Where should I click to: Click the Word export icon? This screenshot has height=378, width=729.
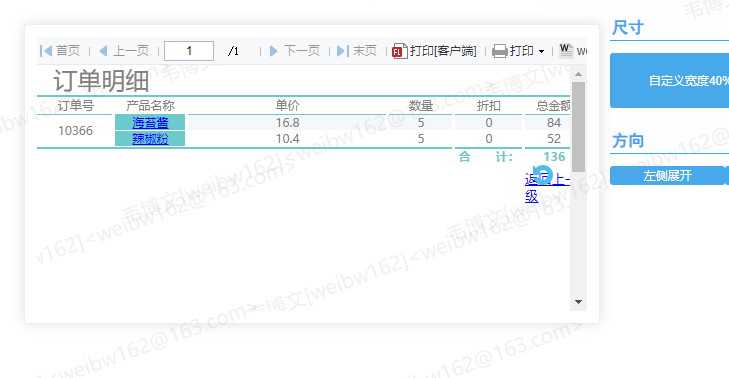click(566, 50)
